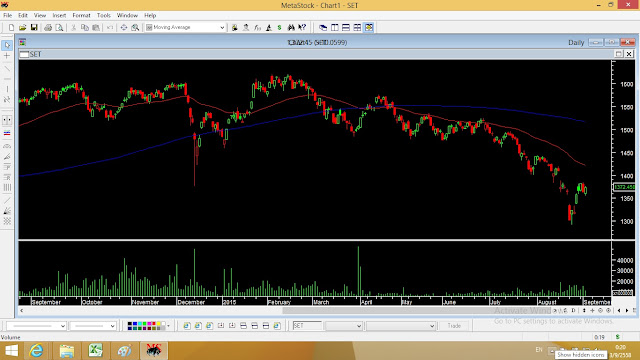Screen dimensions: 640x360
Task: Launch Internet Explorer from taskbar
Action: pos(37,351)
